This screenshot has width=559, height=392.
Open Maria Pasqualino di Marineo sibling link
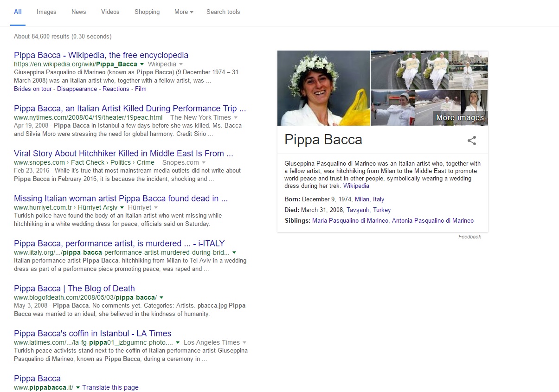pos(350,221)
